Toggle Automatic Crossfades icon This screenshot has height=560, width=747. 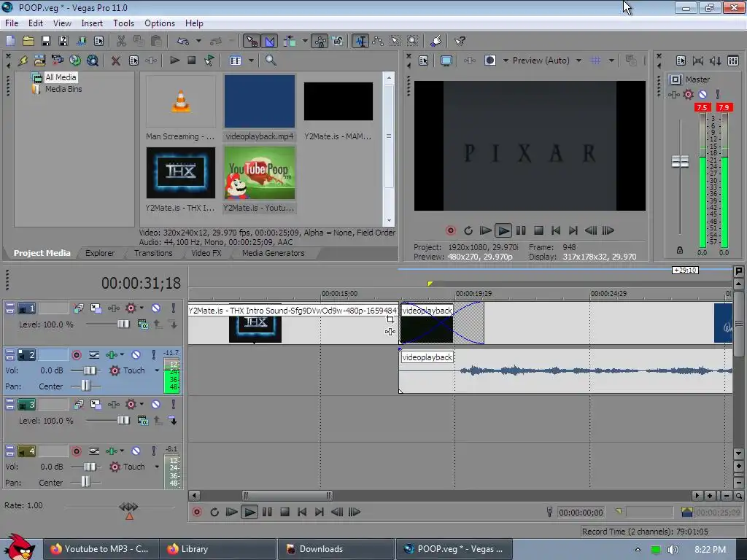pos(269,41)
